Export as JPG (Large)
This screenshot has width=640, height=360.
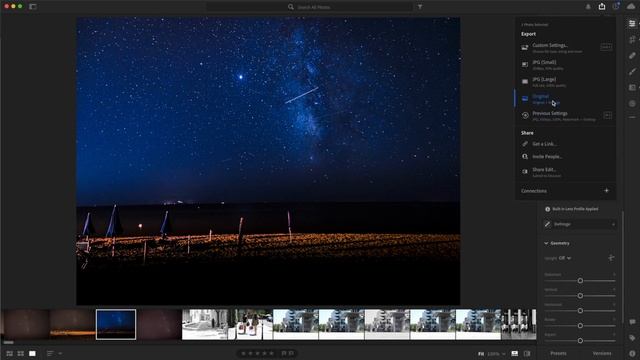(565, 82)
